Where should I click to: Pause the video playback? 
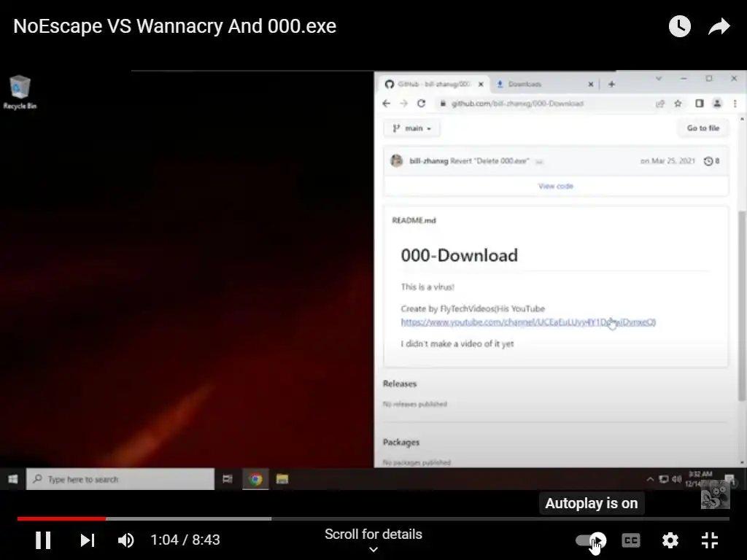(x=43, y=540)
